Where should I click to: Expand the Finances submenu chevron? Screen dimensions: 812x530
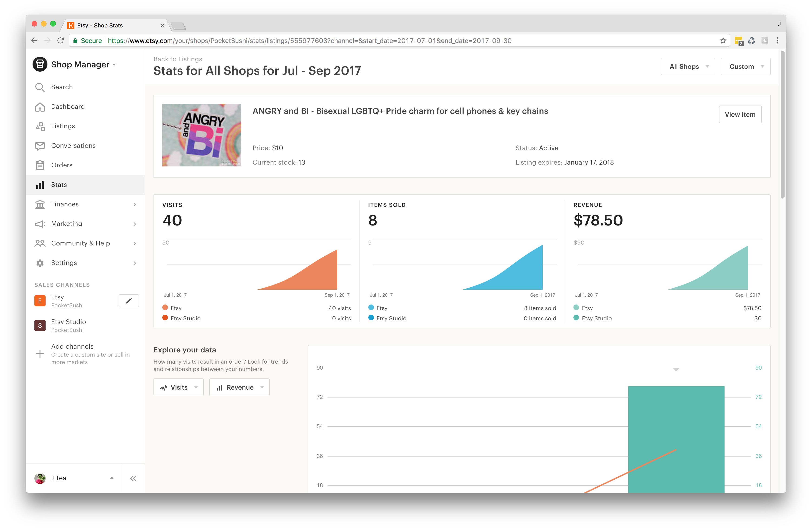[x=135, y=204]
